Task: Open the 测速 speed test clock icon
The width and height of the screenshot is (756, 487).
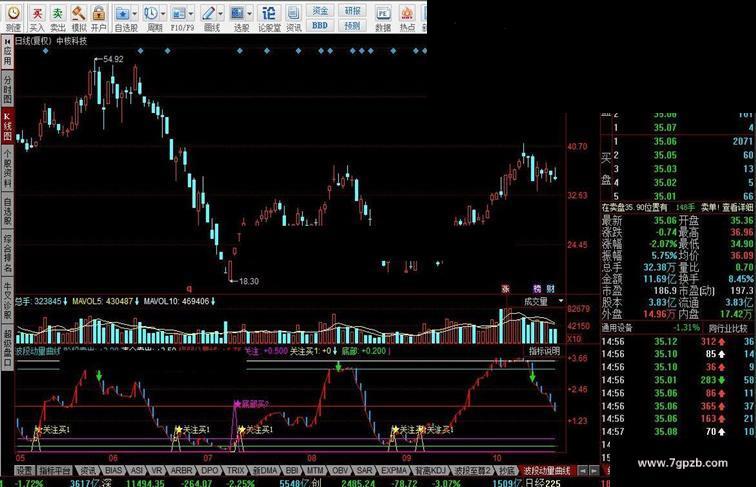Action: [x=13, y=13]
